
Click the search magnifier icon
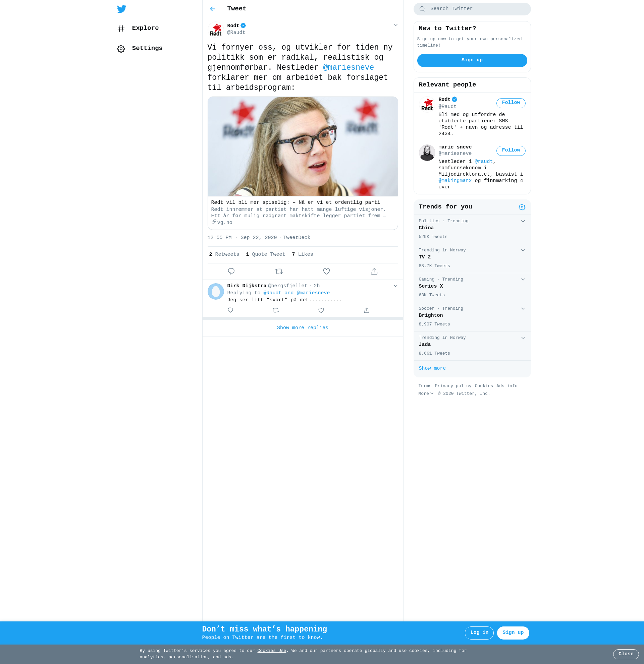click(422, 9)
